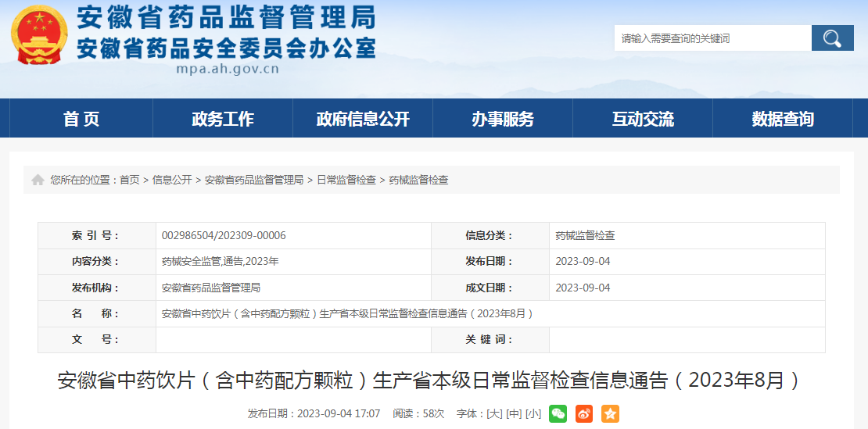Share article via WeChat icon
Image resolution: width=868 pixels, height=429 pixels.
(x=558, y=413)
